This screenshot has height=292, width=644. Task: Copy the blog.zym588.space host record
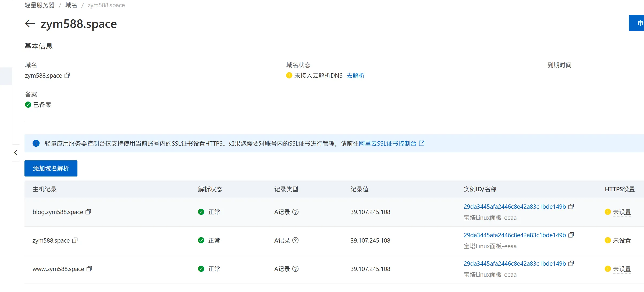88,212
